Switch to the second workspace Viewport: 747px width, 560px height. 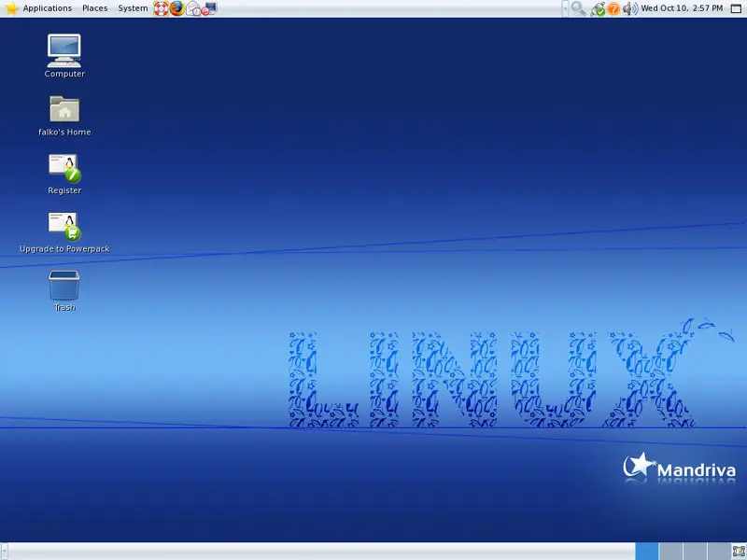(670, 552)
